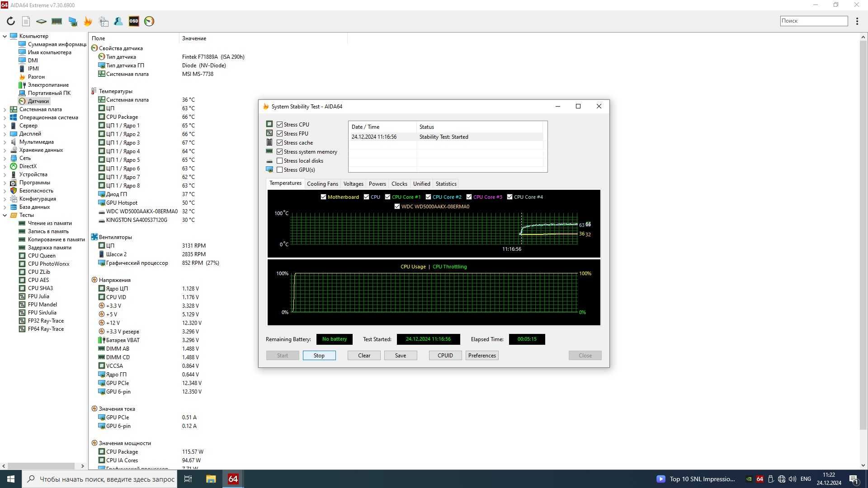
Task: Collapse the Компьютер tree node
Action: tap(5, 36)
